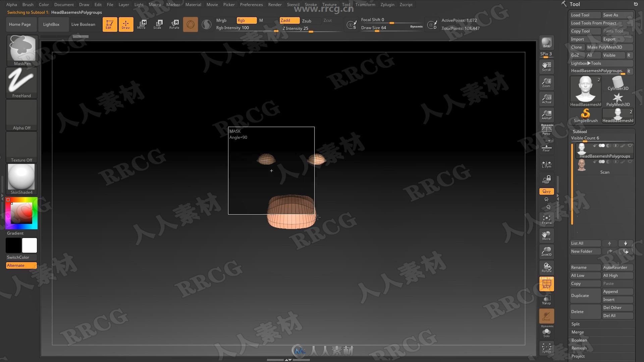Screen dimensions: 644x362
Task: Open the Stroke menu
Action: tap(311, 4)
